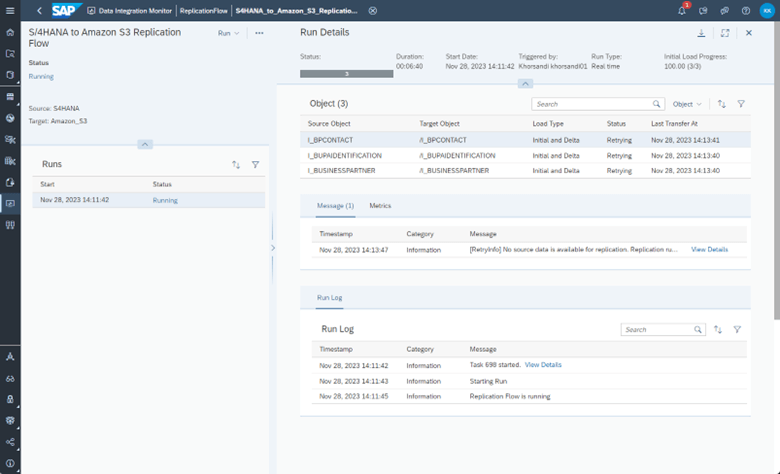The image size is (780, 474).
Task: Select the I_BUPAIDENTIFICATION source object row
Action: 525,156
